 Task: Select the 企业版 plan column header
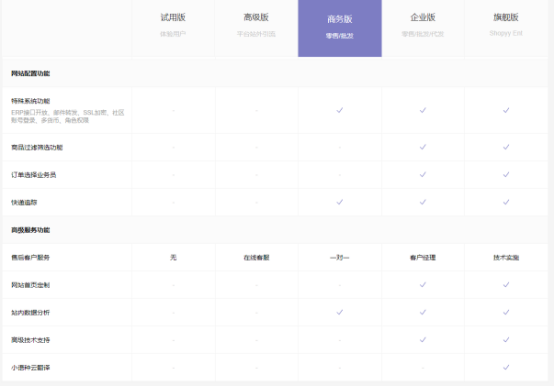pos(423,28)
